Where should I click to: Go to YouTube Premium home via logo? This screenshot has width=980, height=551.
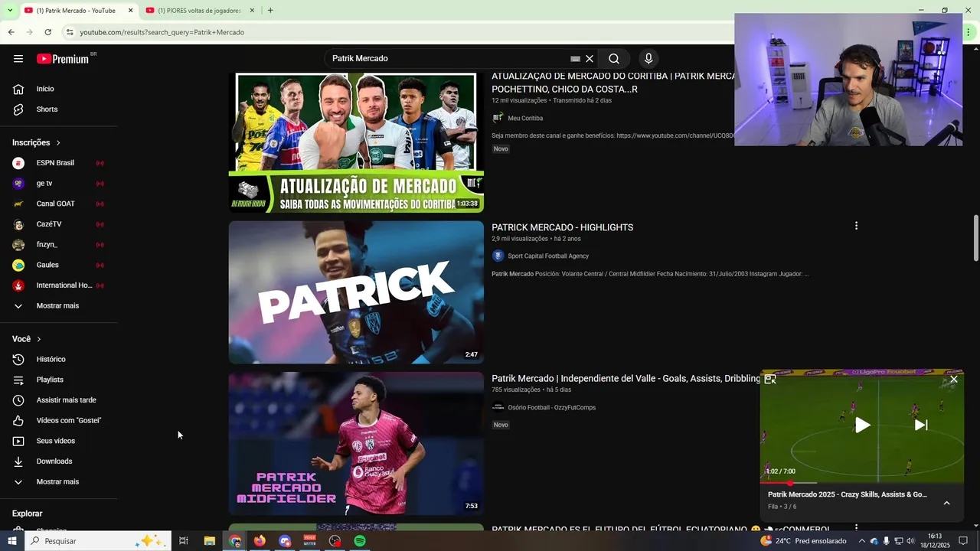click(63, 59)
